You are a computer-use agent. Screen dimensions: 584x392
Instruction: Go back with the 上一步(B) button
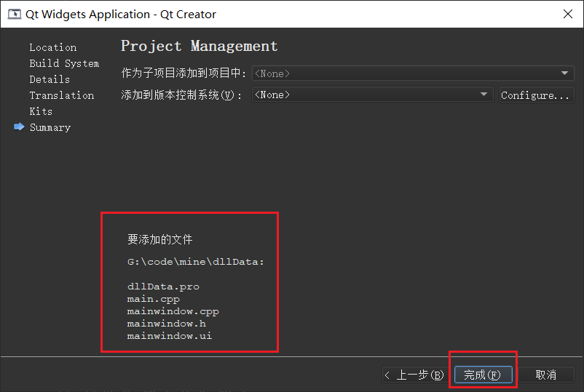pyautogui.click(x=414, y=375)
